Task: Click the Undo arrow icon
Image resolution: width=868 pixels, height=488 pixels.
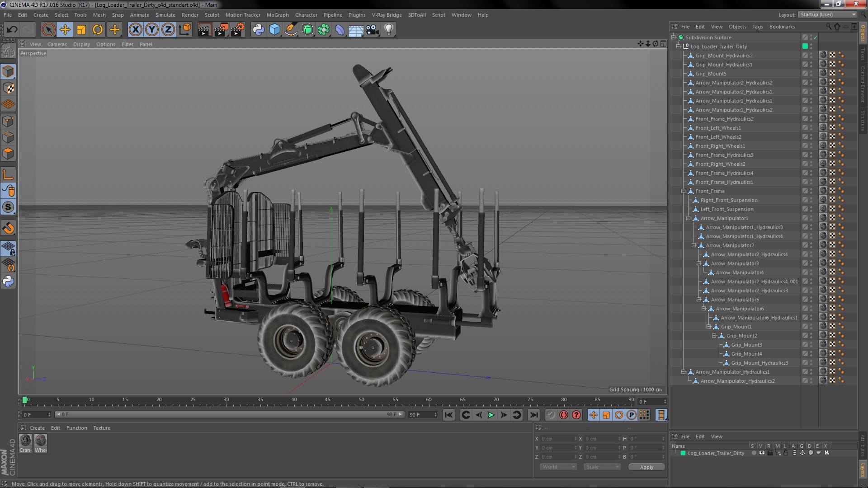Action: click(x=12, y=30)
